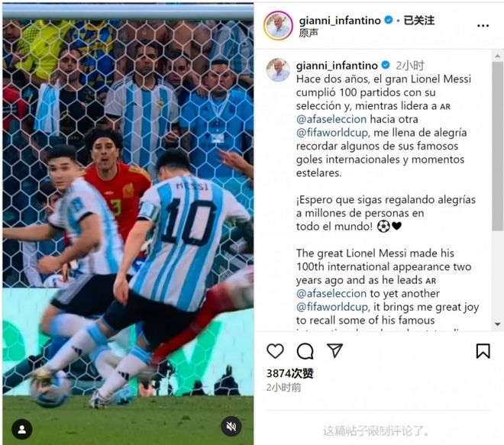Click the scrollbar down arrow

point(497,324)
